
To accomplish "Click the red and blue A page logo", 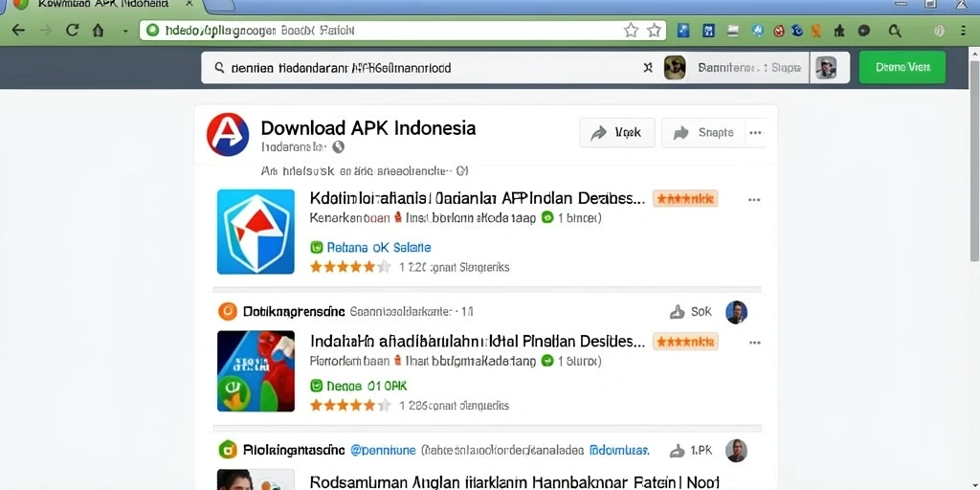I will [x=228, y=134].
